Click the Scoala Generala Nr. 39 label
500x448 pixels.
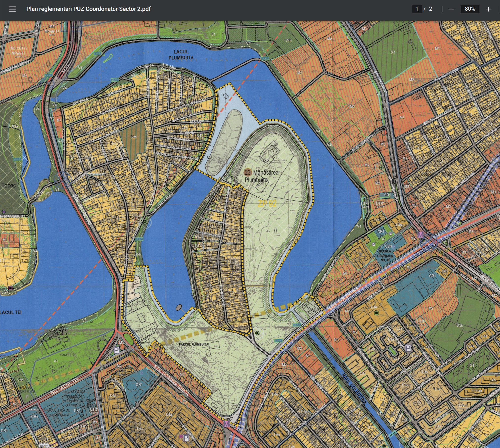(x=385, y=256)
